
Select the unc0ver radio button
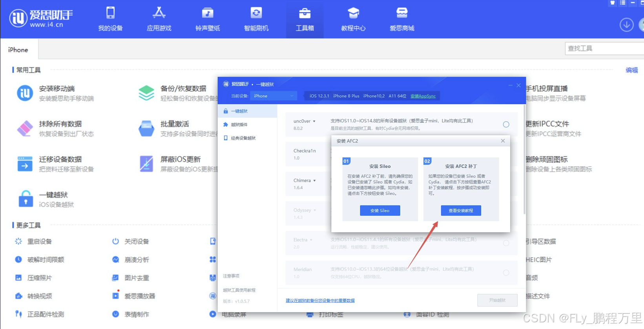tap(506, 124)
